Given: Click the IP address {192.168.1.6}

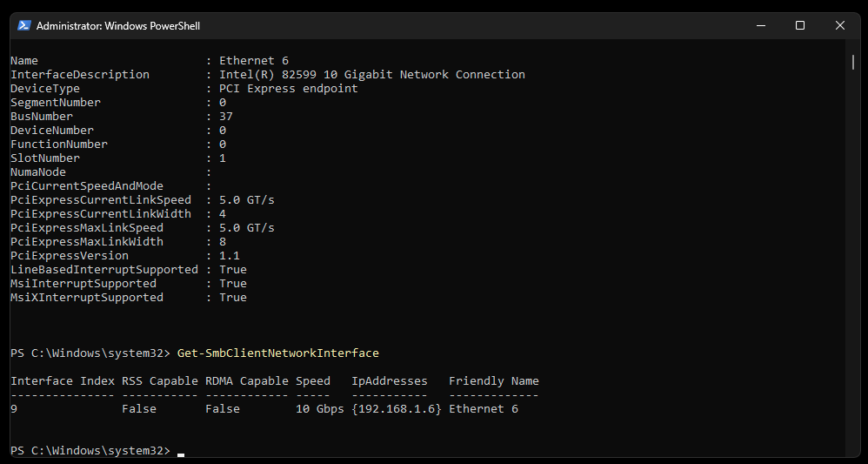Looking at the screenshot, I should click(x=397, y=409).
